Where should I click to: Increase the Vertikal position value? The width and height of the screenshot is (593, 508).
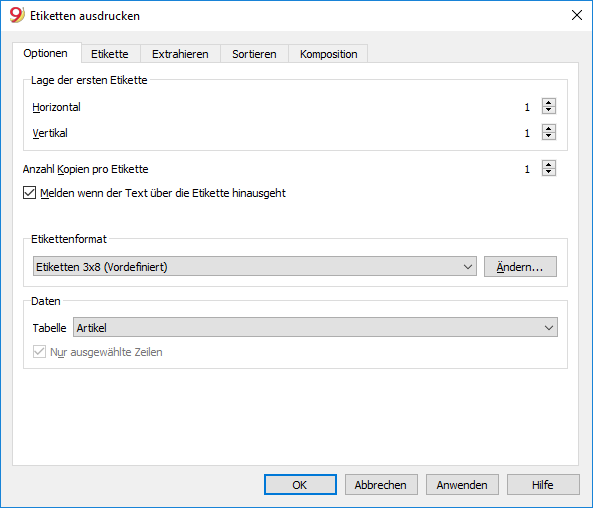coord(549,128)
